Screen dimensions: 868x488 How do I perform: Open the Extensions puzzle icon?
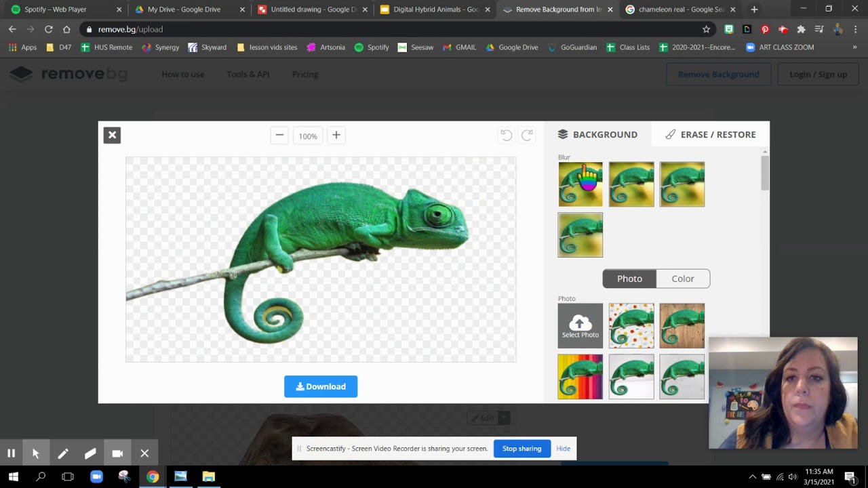(x=801, y=29)
